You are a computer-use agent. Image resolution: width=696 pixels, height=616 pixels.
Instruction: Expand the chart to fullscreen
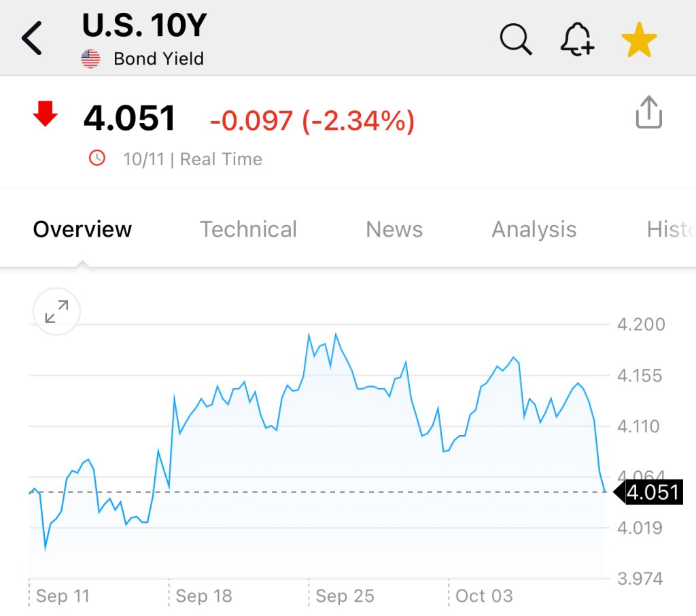coord(56,312)
